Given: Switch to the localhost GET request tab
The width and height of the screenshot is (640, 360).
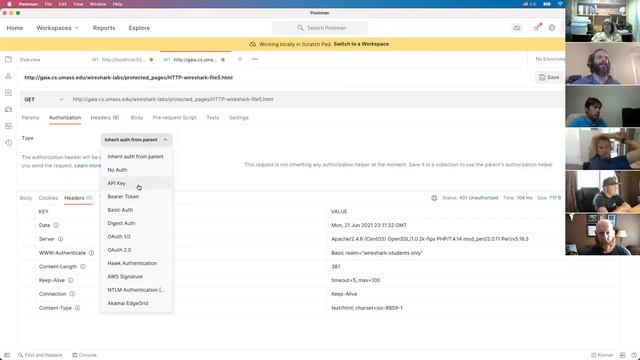Looking at the screenshot, I should pos(122,60).
